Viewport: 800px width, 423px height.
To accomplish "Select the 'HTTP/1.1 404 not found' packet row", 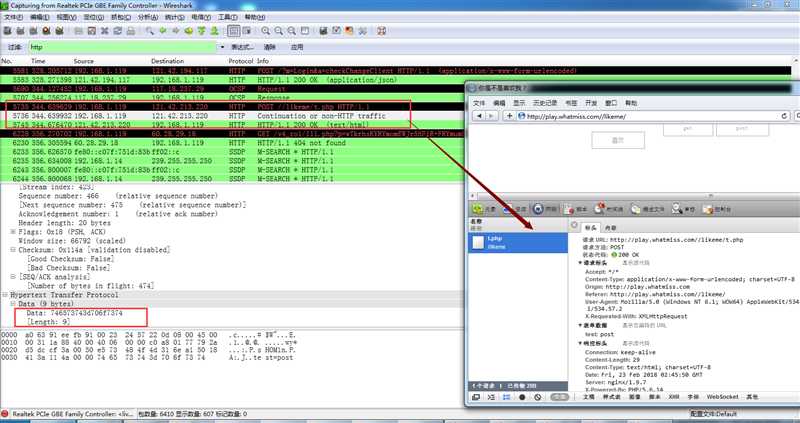I will 233,143.
